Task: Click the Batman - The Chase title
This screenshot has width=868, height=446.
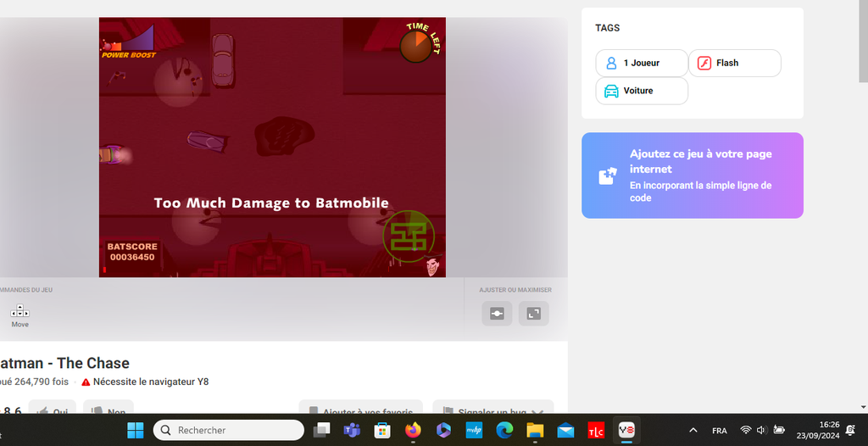Action: coord(64,363)
